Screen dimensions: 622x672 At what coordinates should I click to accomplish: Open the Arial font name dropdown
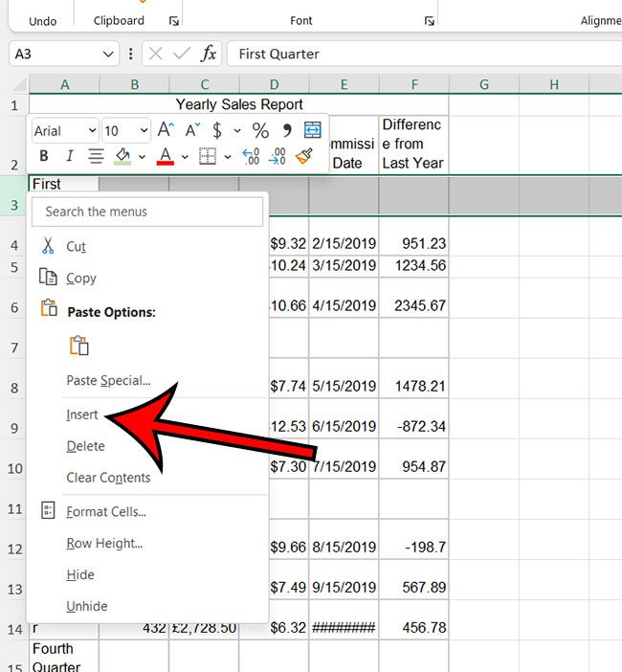click(92, 131)
